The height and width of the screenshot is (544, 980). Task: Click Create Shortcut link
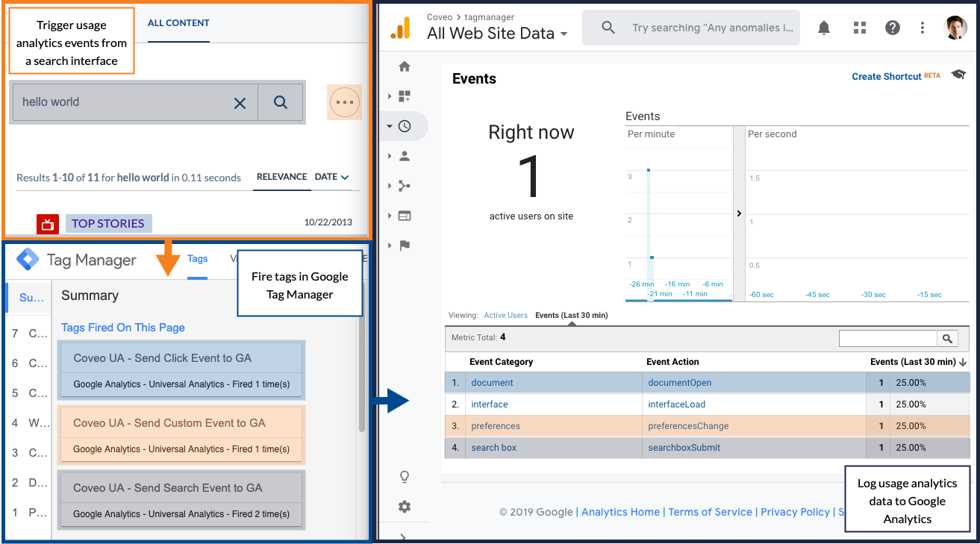click(x=887, y=76)
